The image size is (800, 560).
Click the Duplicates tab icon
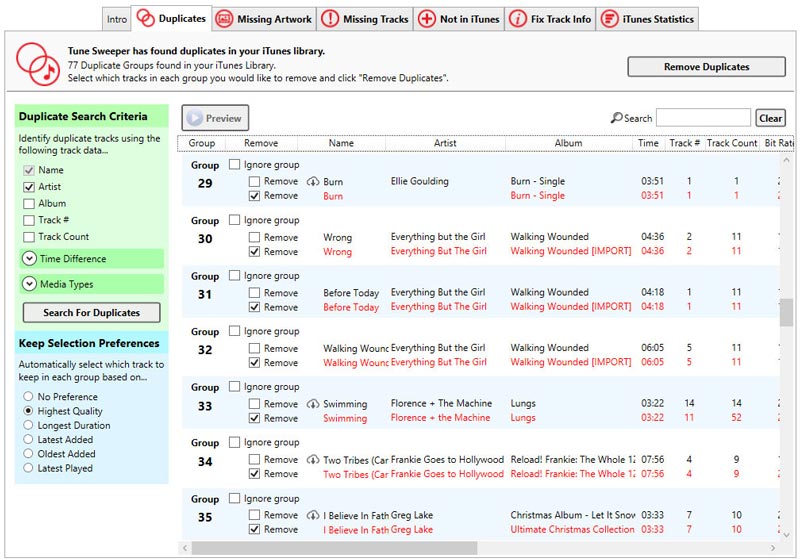146,19
